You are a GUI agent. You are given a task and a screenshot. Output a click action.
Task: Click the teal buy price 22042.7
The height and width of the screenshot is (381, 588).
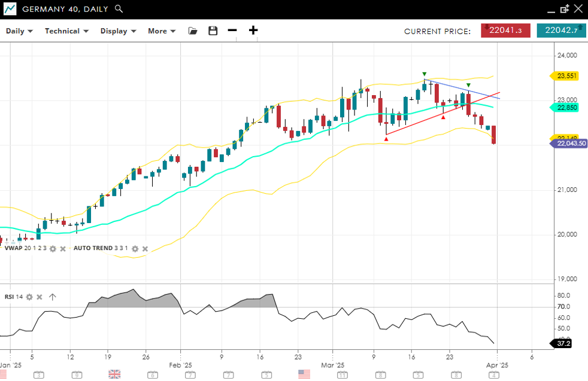tap(561, 31)
